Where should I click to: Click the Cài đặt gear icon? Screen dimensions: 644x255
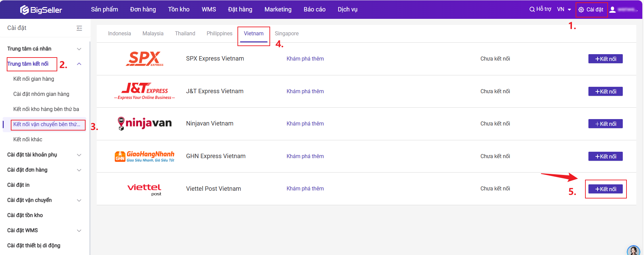[581, 10]
